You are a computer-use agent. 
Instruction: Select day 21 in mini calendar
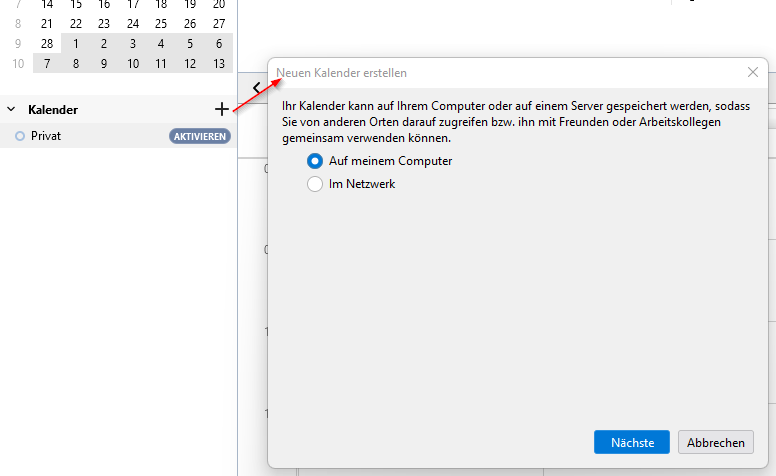[x=47, y=23]
